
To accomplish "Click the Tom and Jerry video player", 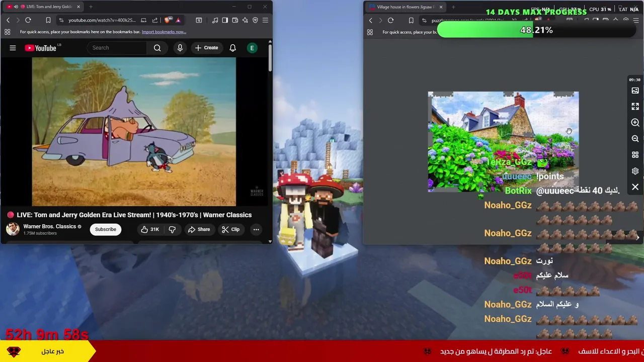I will pyautogui.click(x=134, y=132).
